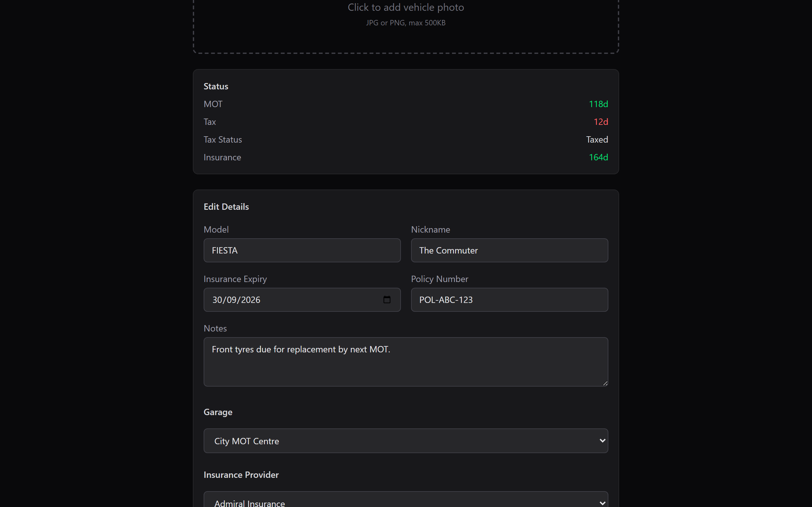Select the Model field containing FIESTA
Viewport: 812px width, 507px height.
[302, 250]
